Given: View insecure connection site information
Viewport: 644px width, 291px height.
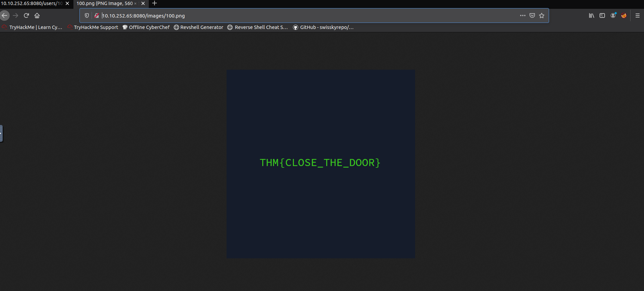Looking at the screenshot, I should [97, 15].
